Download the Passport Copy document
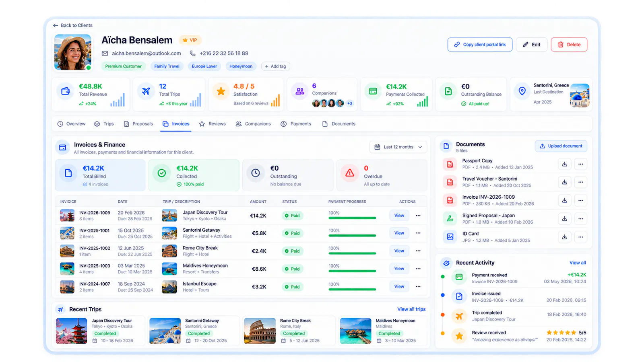The height and width of the screenshot is (362, 644). pos(564,164)
